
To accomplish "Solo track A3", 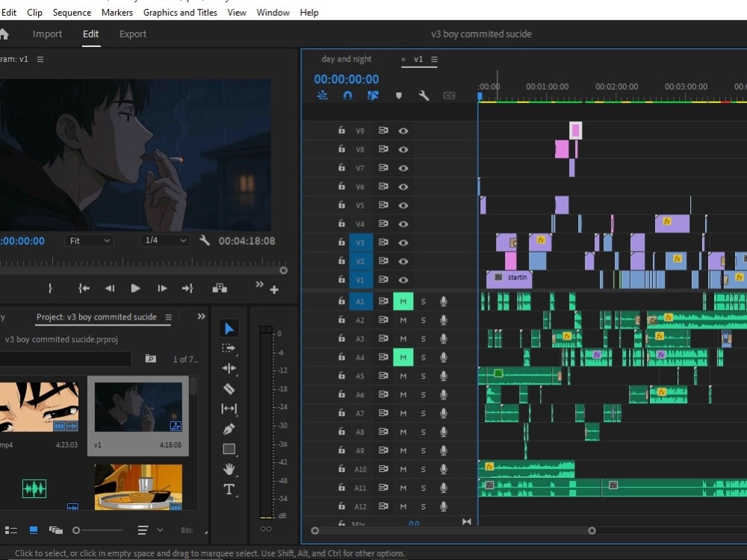I will 423,338.
